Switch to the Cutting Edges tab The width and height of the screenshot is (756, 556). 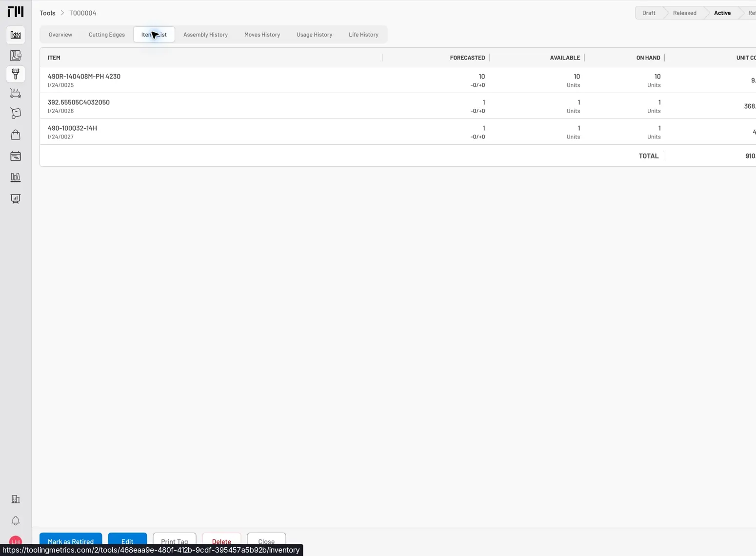coord(107,35)
